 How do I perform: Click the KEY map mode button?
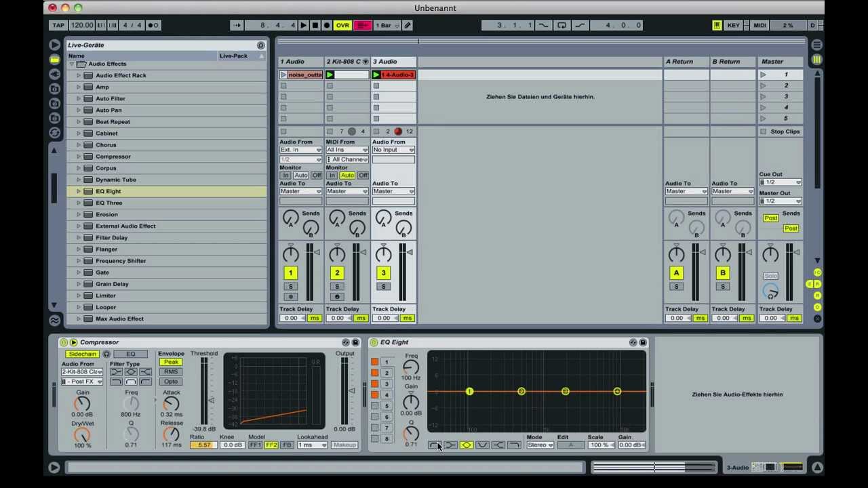coord(733,25)
